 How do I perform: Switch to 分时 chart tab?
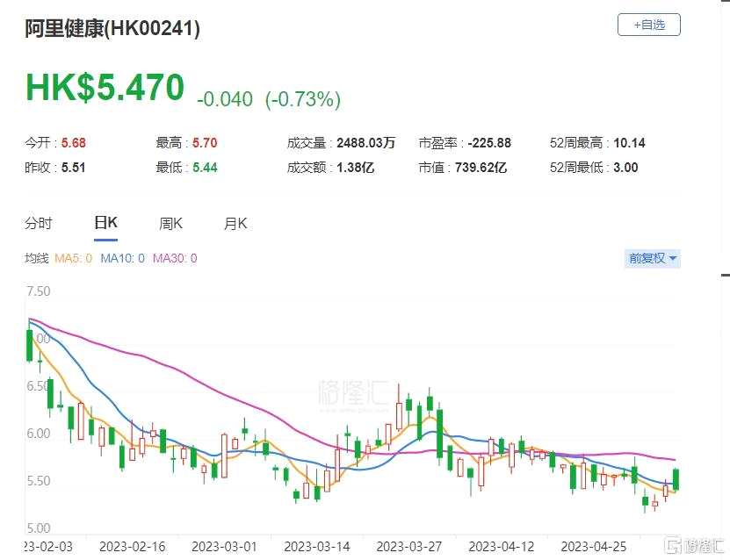click(x=38, y=224)
